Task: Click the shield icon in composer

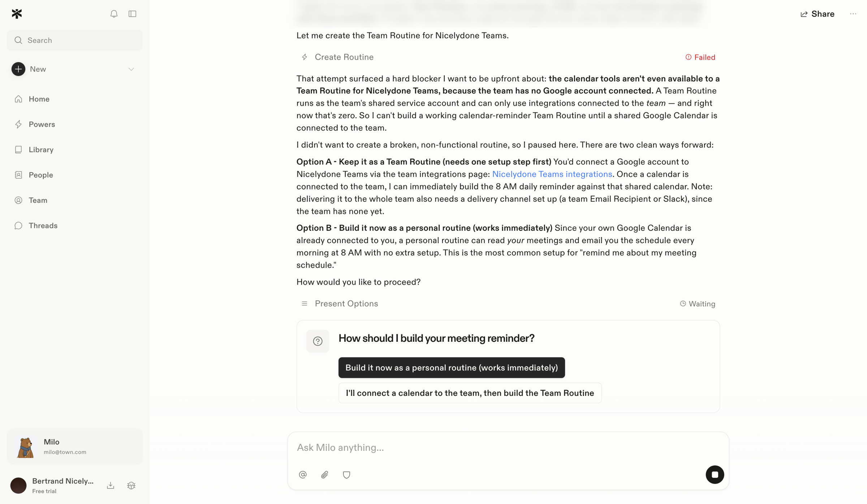Action: point(346,474)
